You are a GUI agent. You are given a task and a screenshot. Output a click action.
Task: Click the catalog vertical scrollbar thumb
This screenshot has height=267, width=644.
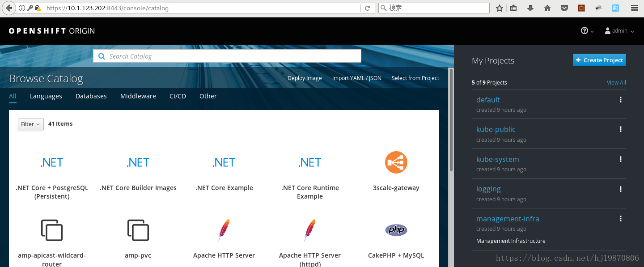tap(451, 120)
